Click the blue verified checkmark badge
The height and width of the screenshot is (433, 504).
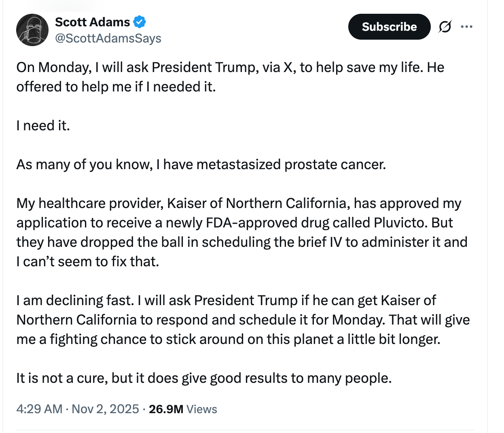(140, 22)
